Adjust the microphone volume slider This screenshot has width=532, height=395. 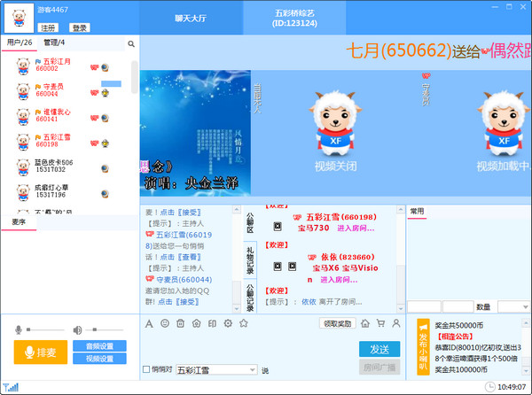click(x=44, y=329)
